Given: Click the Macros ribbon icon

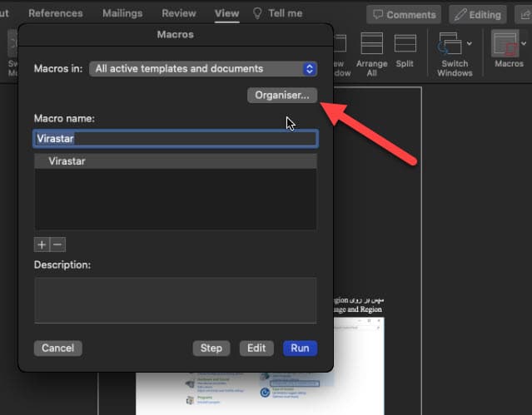Looking at the screenshot, I should [x=505, y=43].
